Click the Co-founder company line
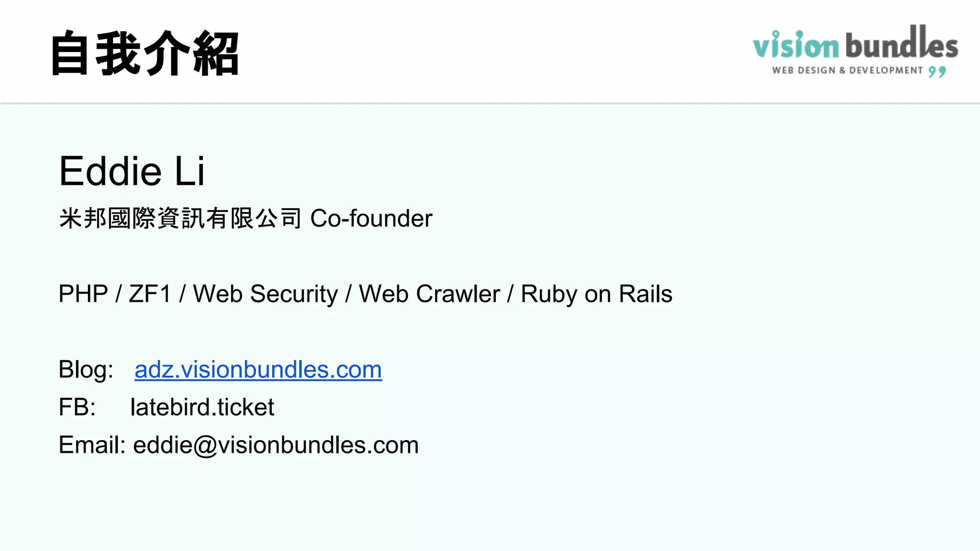980x551 pixels. (245, 219)
